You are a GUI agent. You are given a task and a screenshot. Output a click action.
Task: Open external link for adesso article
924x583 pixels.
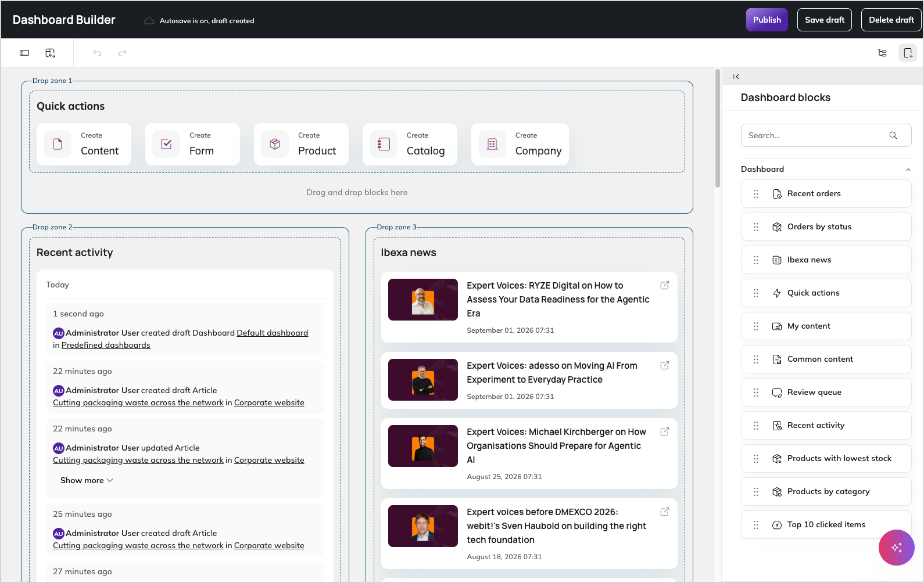[x=665, y=365]
